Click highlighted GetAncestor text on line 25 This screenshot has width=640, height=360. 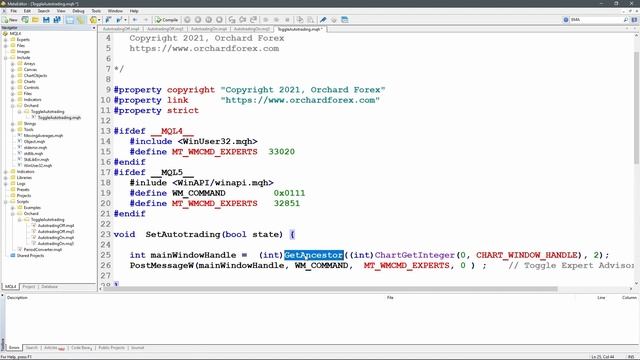point(313,255)
